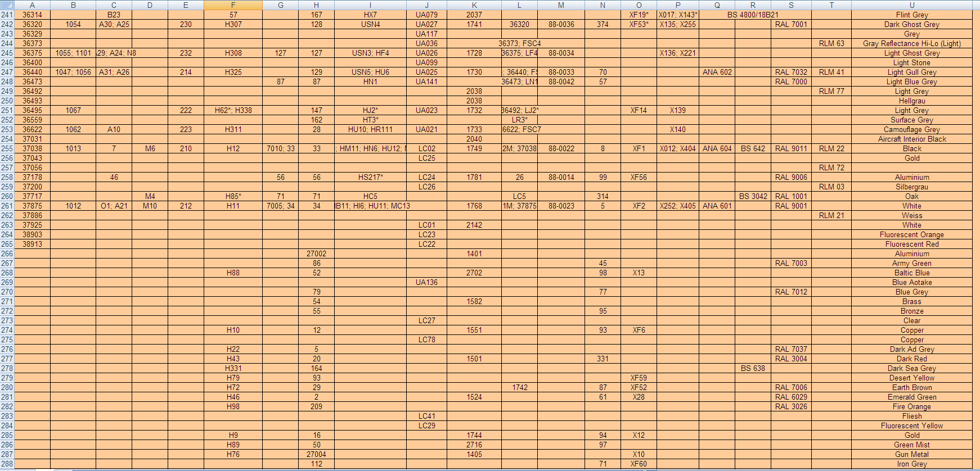Click the cell containing Flint Grey
Image resolution: width=980 pixels, height=471 pixels.
pyautogui.click(x=911, y=15)
